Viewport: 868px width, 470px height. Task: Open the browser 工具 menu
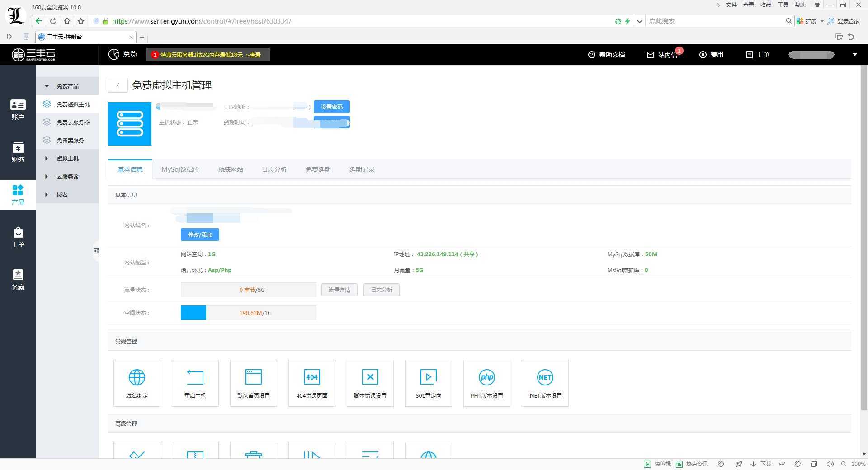point(783,5)
